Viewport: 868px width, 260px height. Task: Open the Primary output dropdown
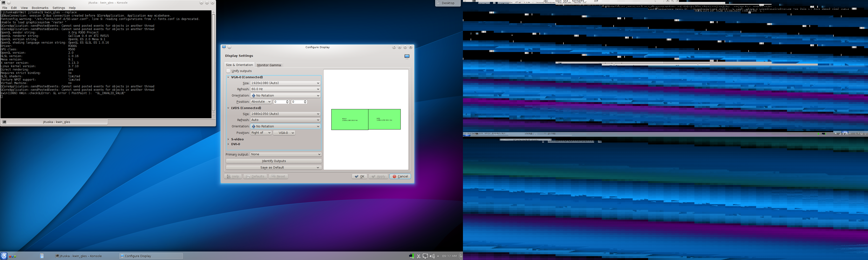(x=285, y=154)
